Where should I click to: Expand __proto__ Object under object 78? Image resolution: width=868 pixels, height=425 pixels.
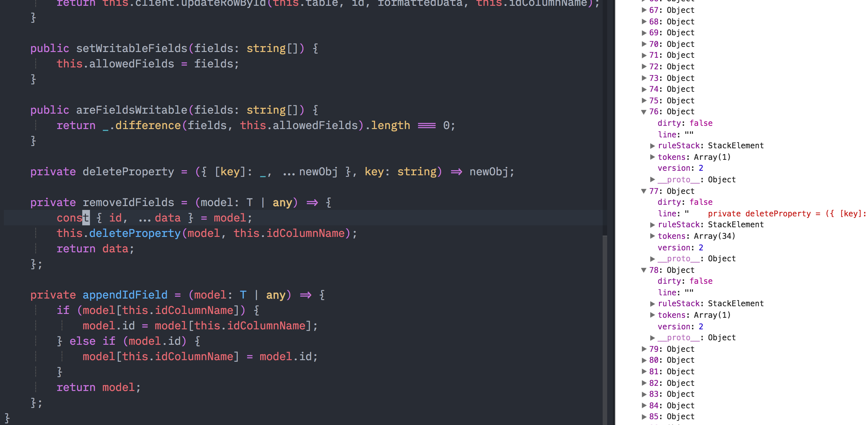coord(652,338)
